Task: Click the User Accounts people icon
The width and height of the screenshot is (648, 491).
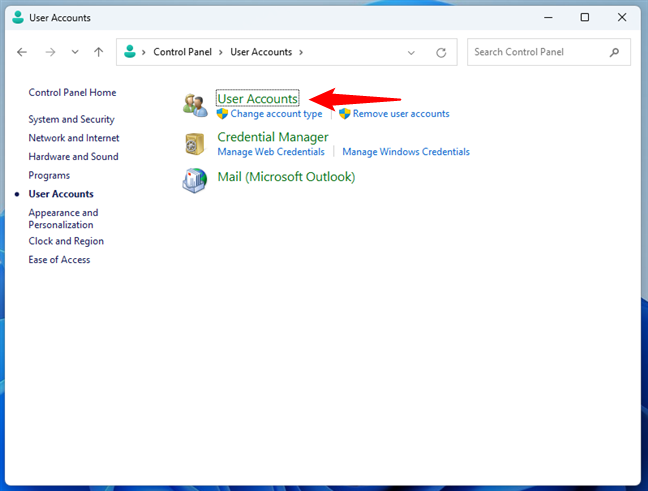Action: [195, 105]
